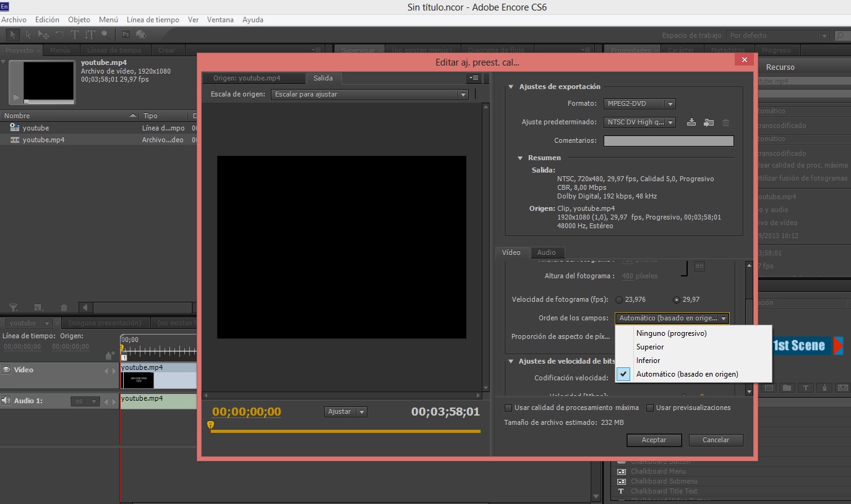Select the Zoom magnifier tool
The image size is (851, 504).
(x=106, y=35)
